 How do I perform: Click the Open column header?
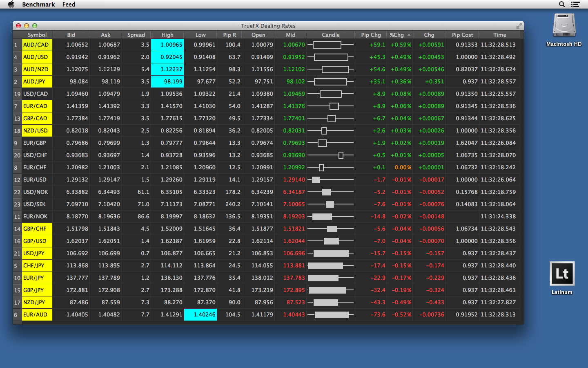258,35
